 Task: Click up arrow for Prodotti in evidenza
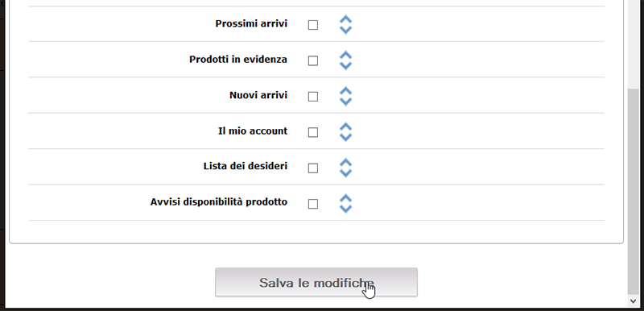(x=346, y=56)
